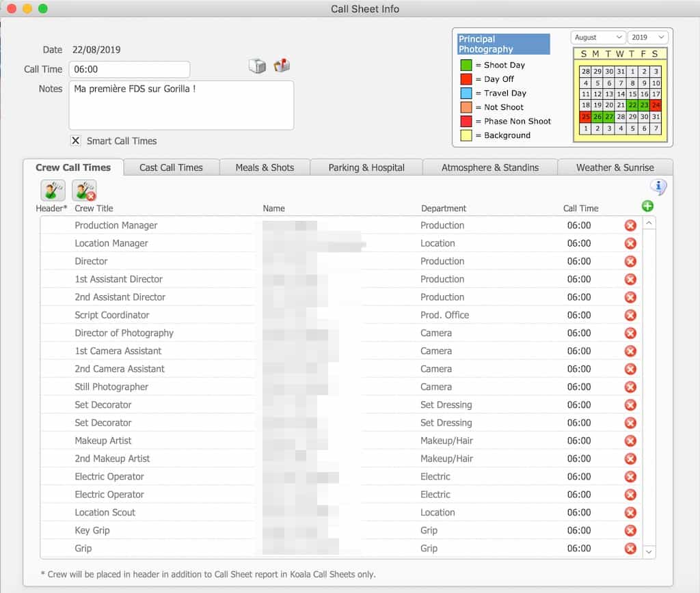Delete the Key Grip row
This screenshot has width=700, height=593.
click(x=630, y=531)
